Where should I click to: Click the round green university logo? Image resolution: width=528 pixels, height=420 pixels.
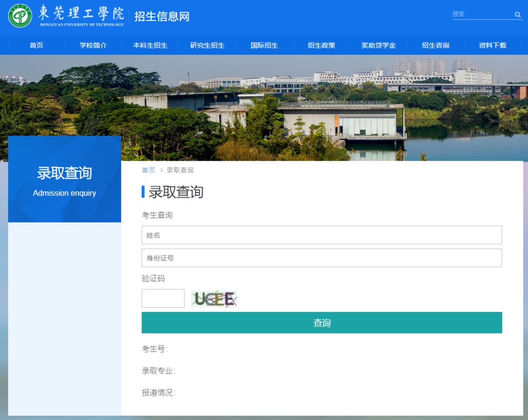(x=20, y=16)
